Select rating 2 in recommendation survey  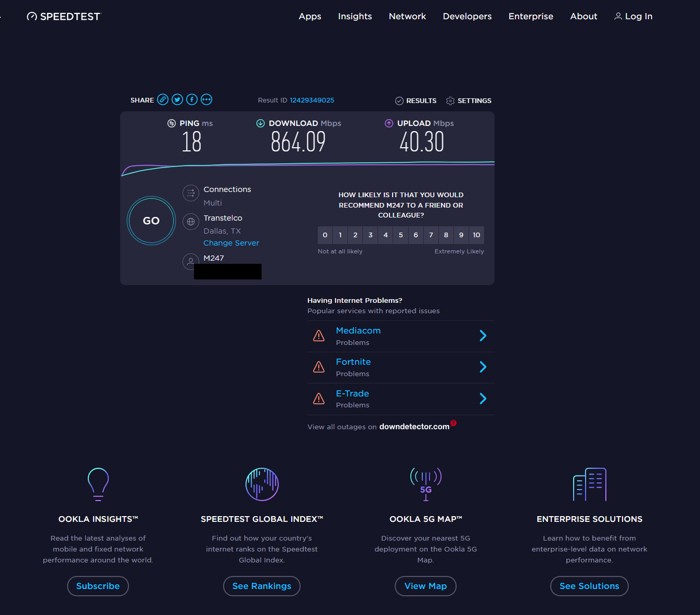pos(355,235)
